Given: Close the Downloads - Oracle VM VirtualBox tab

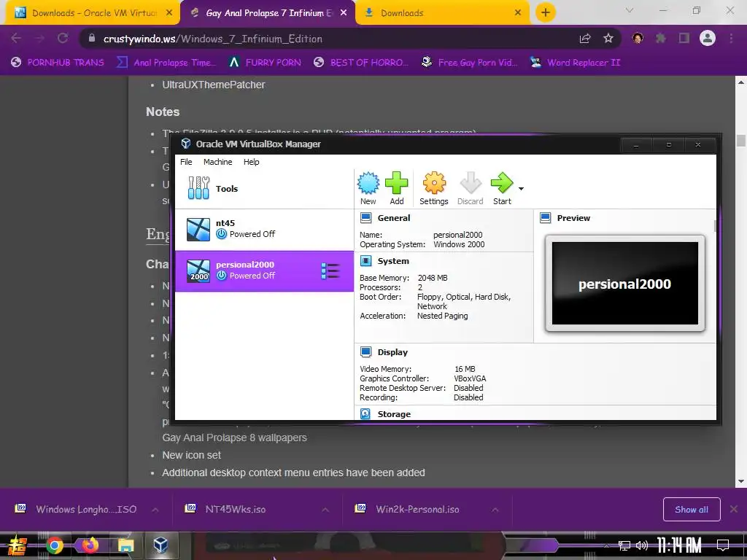Looking at the screenshot, I should [x=169, y=13].
